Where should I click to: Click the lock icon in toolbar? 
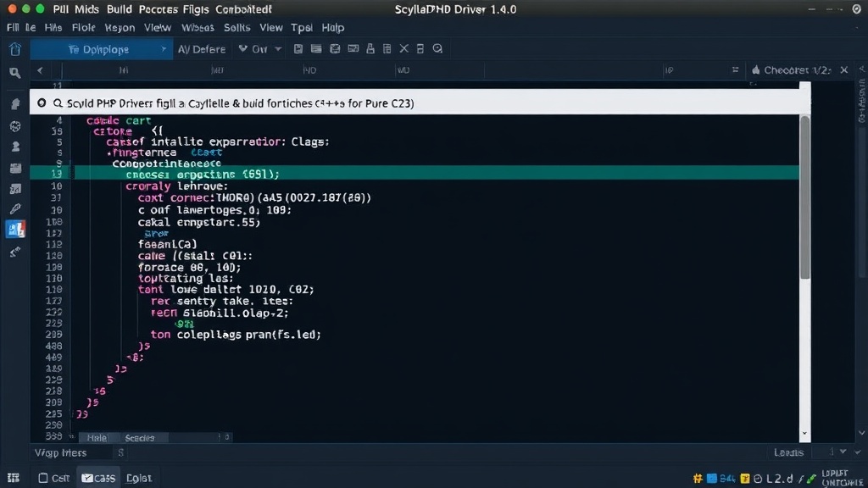point(370,48)
